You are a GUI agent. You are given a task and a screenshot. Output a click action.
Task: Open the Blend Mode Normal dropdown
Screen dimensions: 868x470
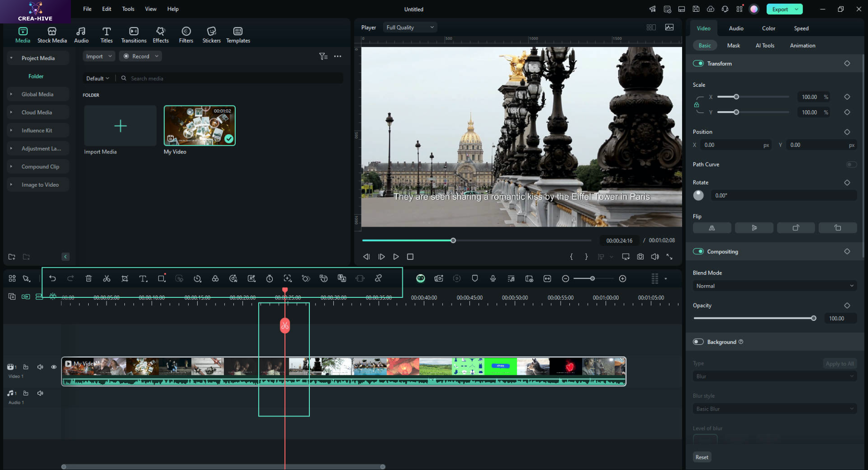775,286
